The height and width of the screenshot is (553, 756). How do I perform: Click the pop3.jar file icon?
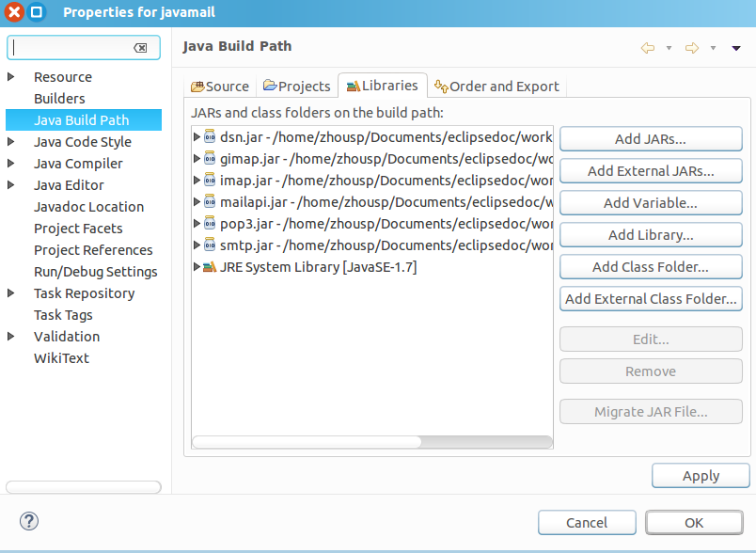[210, 223]
